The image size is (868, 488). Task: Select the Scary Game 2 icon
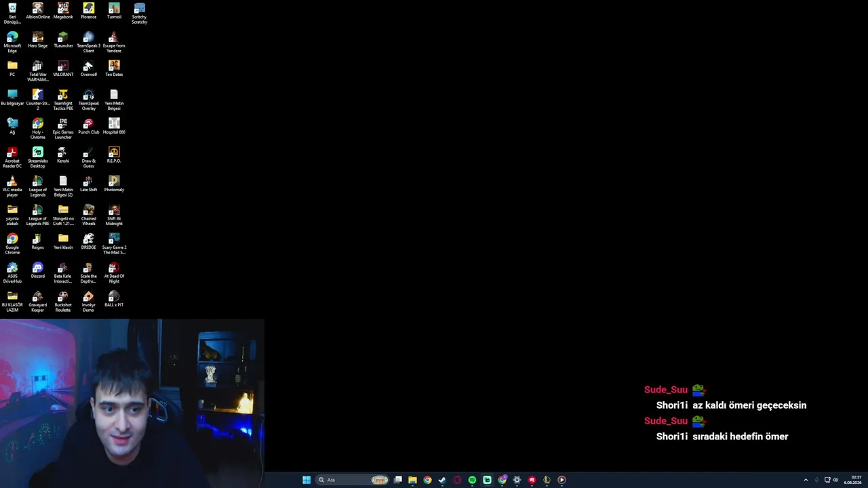point(114,243)
